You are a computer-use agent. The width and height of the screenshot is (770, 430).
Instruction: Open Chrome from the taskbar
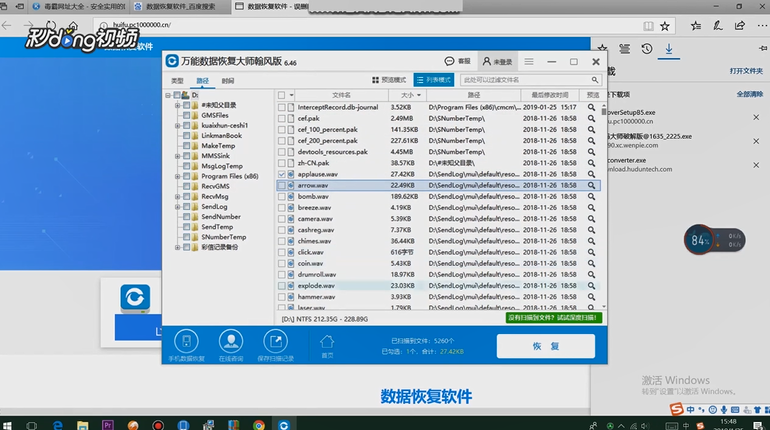(x=259, y=425)
